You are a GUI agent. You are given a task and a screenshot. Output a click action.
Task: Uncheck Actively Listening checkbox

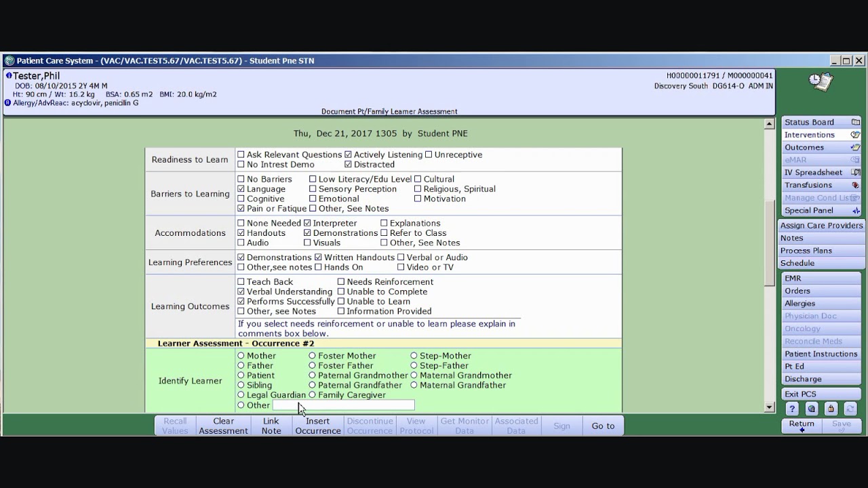pyautogui.click(x=348, y=155)
